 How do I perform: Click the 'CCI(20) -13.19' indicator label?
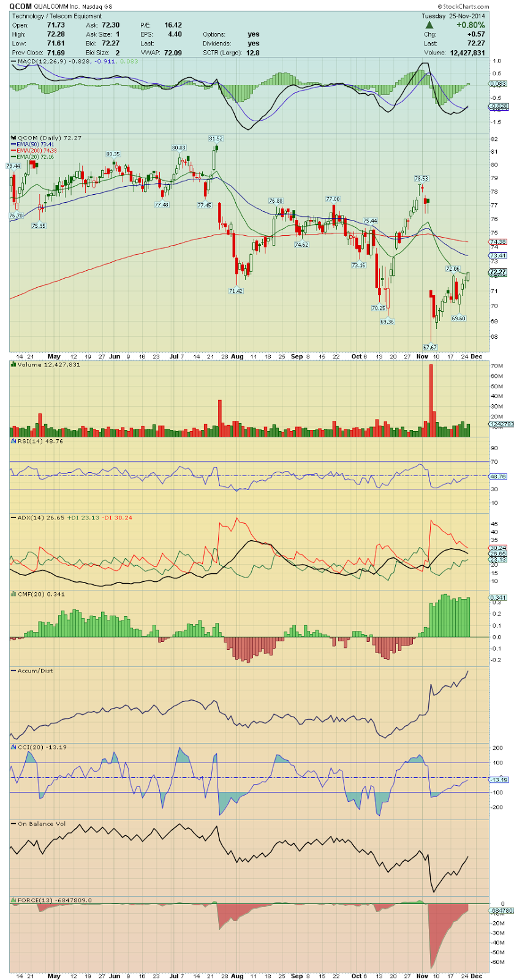point(42,747)
